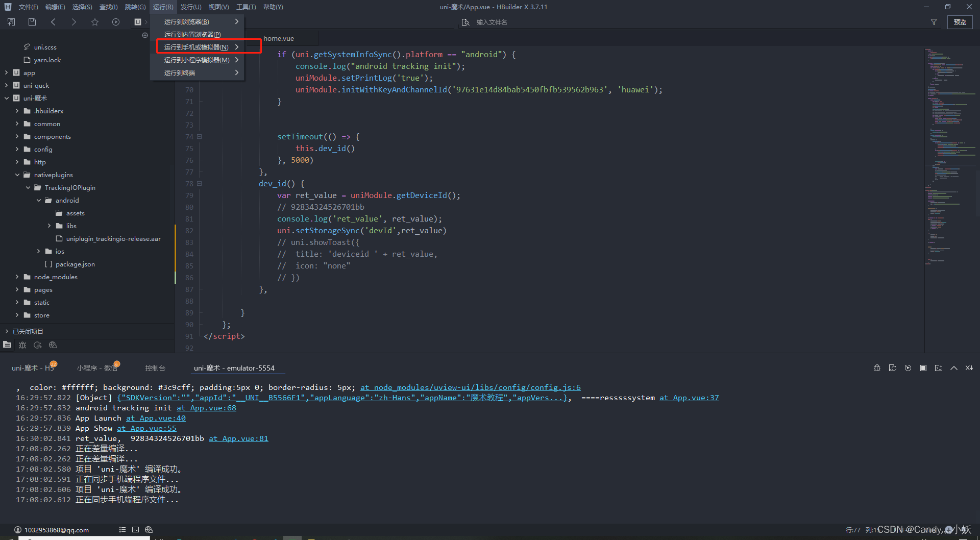Expand the app project
The width and height of the screenshot is (980, 540).
coord(6,72)
